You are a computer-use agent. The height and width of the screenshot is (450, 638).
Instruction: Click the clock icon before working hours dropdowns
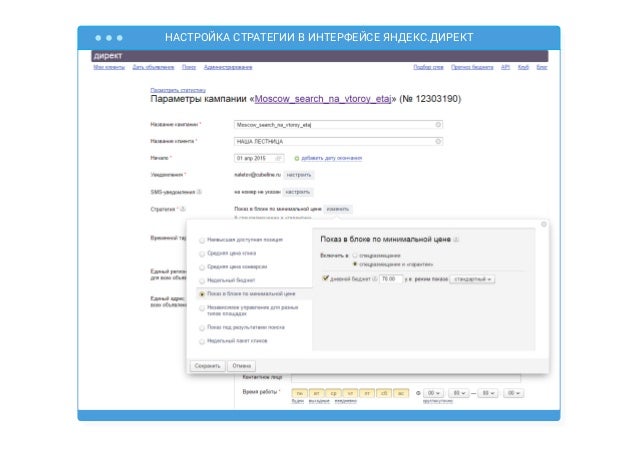[x=418, y=393]
